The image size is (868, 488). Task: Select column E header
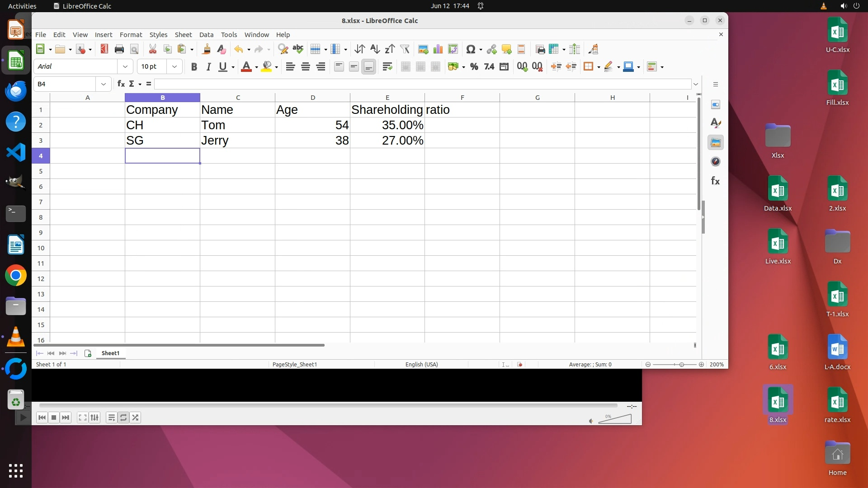tap(387, 98)
